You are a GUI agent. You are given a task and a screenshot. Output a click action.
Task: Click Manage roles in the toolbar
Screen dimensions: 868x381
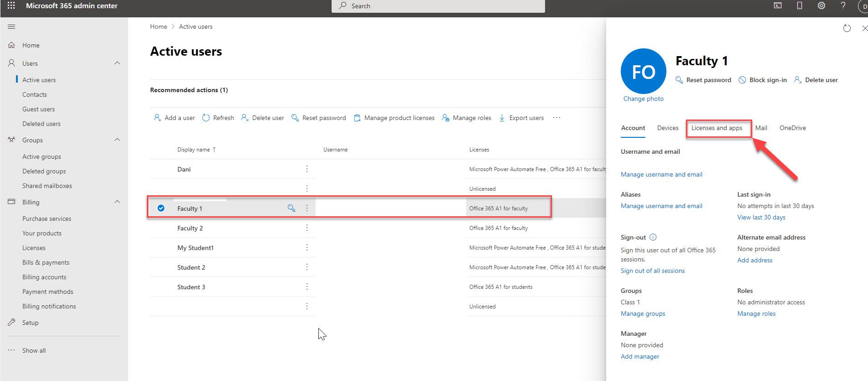(x=467, y=118)
